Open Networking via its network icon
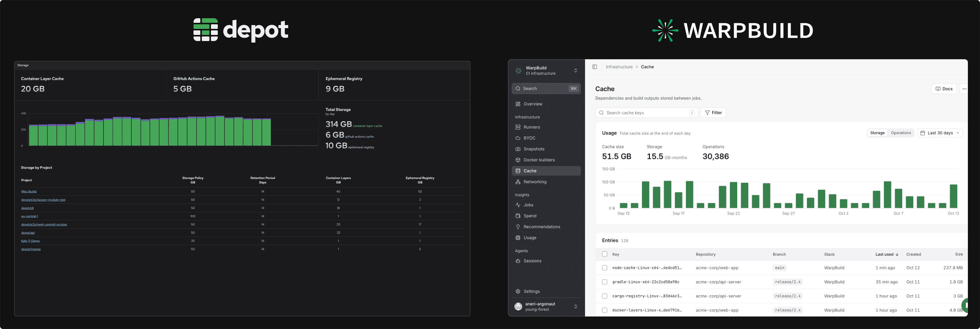Screen dimensions: 980x329 point(518,182)
